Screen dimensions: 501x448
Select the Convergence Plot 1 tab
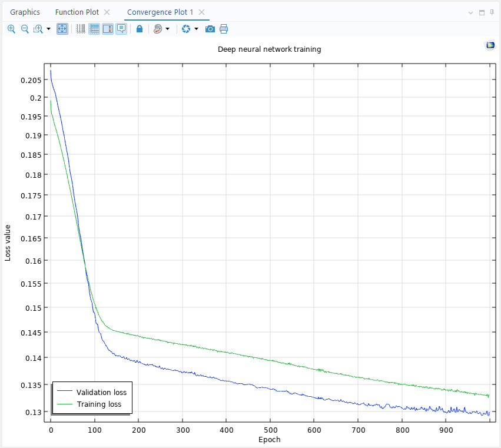160,12
